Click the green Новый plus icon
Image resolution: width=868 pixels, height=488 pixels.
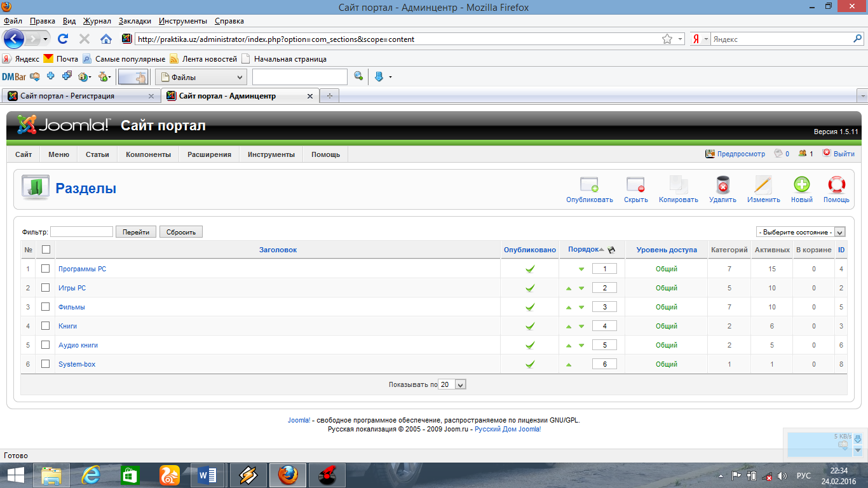pyautogui.click(x=802, y=185)
